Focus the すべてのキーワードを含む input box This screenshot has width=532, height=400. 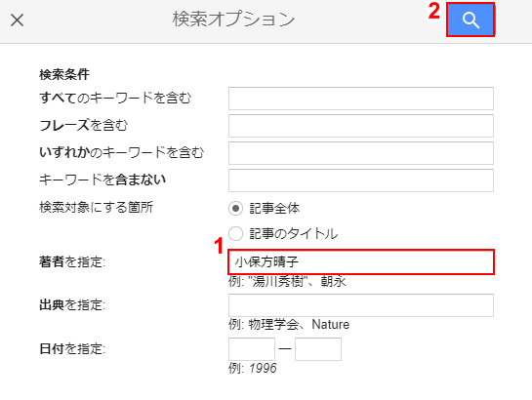[x=361, y=99]
